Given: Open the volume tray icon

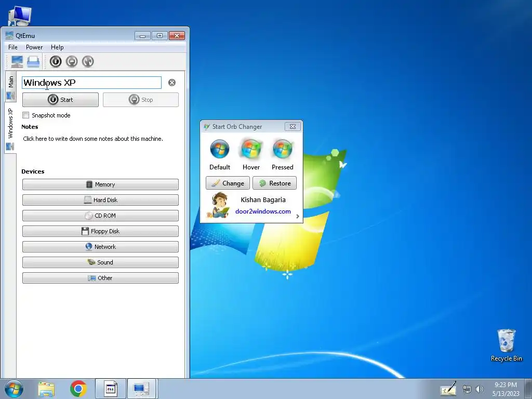Looking at the screenshot, I should [x=480, y=389].
